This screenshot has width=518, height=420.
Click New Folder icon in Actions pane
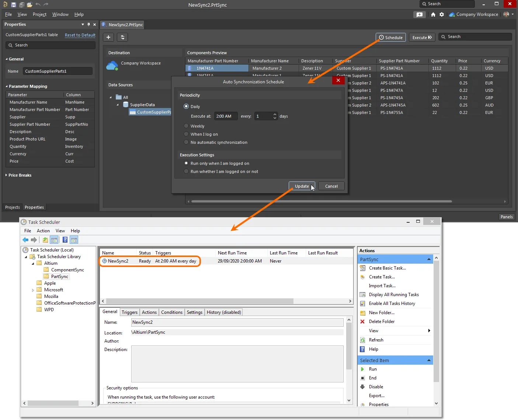[x=362, y=313]
